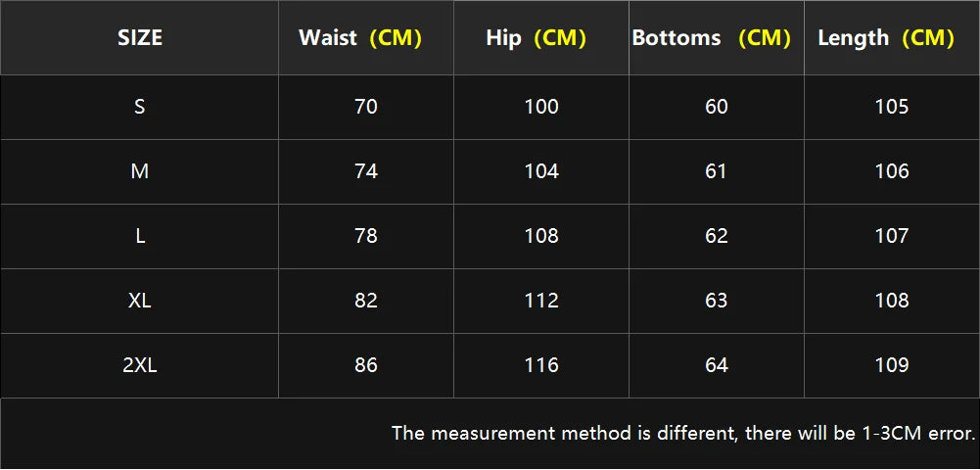This screenshot has width=980, height=470.
Task: Select the 2XL size row label
Action: click(139, 365)
